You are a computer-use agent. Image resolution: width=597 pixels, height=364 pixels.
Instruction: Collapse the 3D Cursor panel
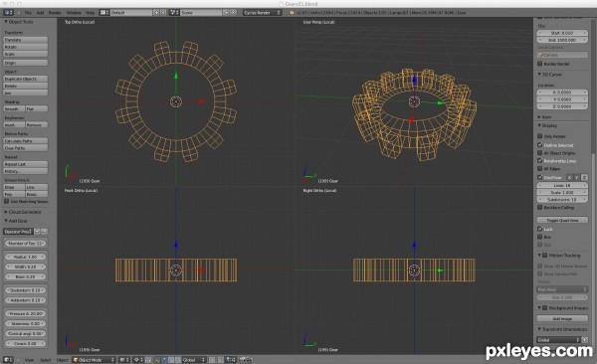pyautogui.click(x=539, y=75)
